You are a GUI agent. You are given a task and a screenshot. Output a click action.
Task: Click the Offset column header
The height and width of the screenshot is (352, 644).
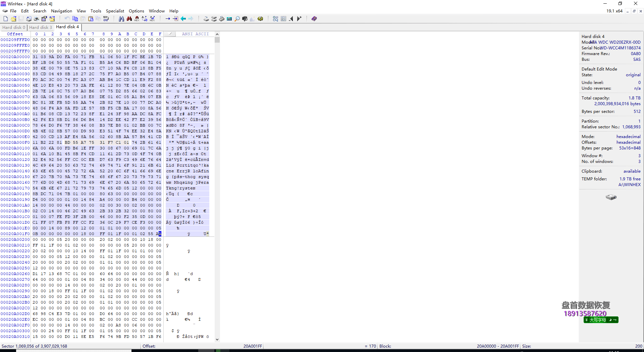tap(15, 34)
